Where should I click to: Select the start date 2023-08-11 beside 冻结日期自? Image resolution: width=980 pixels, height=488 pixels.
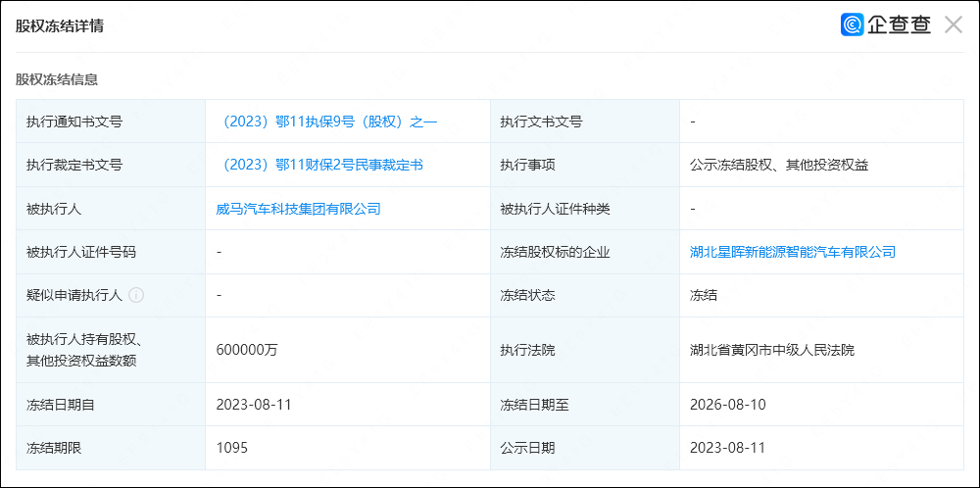click(x=254, y=405)
